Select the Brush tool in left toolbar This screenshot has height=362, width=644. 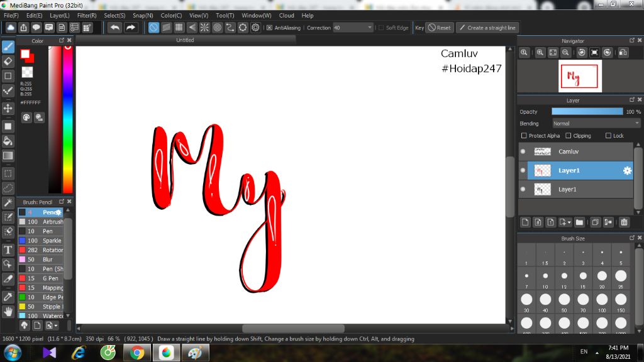click(x=8, y=47)
